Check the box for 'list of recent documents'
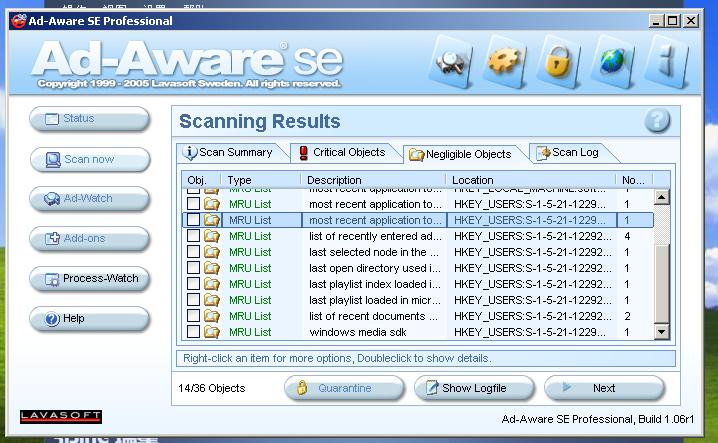This screenshot has width=718, height=443. click(x=193, y=316)
